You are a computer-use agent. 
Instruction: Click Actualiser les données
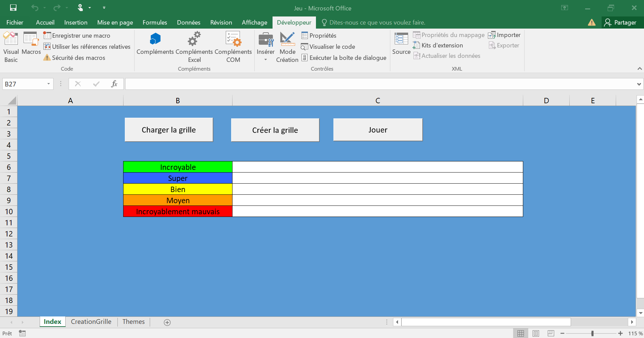[447, 56]
